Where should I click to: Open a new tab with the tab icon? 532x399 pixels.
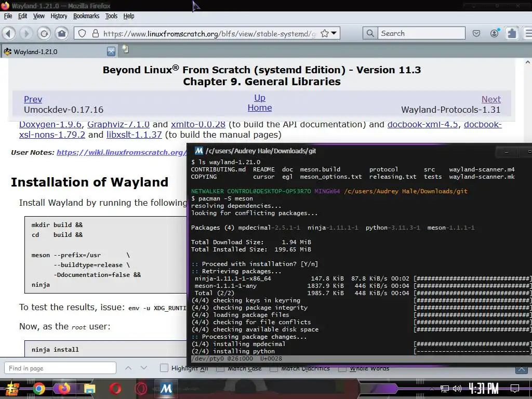click(x=125, y=49)
